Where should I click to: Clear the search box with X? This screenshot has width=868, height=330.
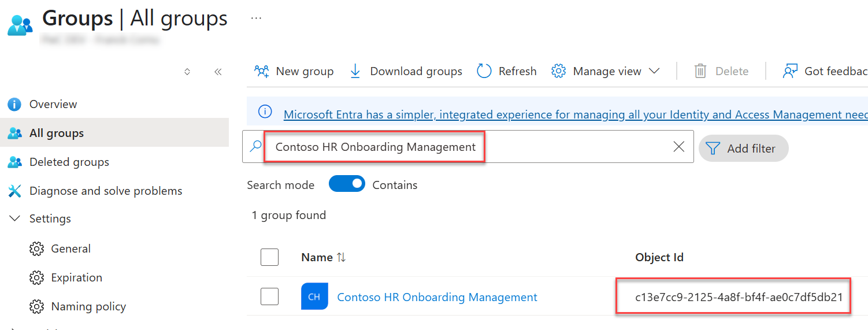(x=679, y=147)
